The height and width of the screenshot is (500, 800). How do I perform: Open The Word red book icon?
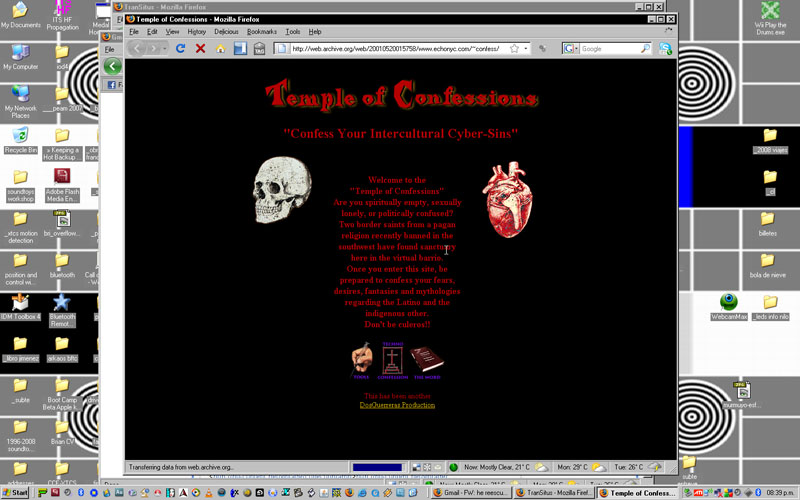pos(425,360)
